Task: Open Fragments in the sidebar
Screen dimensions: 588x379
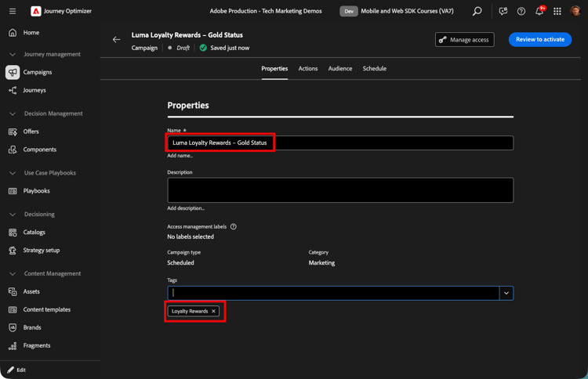Action: click(37, 345)
